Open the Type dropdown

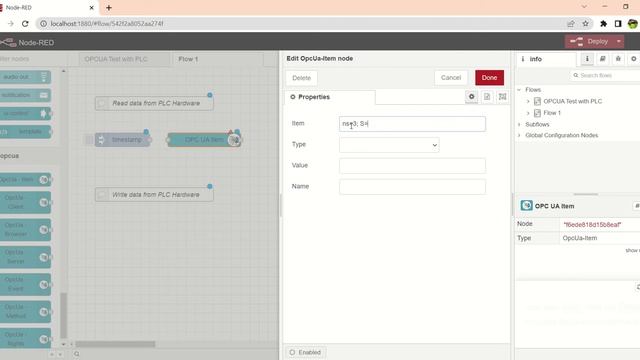pyautogui.click(x=389, y=145)
